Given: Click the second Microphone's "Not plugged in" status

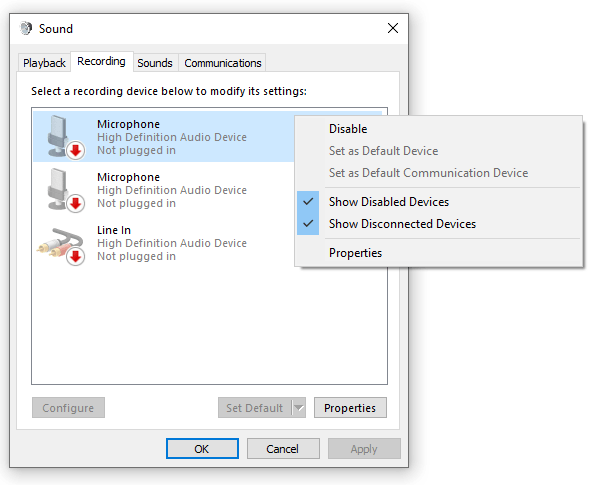Looking at the screenshot, I should tap(136, 203).
